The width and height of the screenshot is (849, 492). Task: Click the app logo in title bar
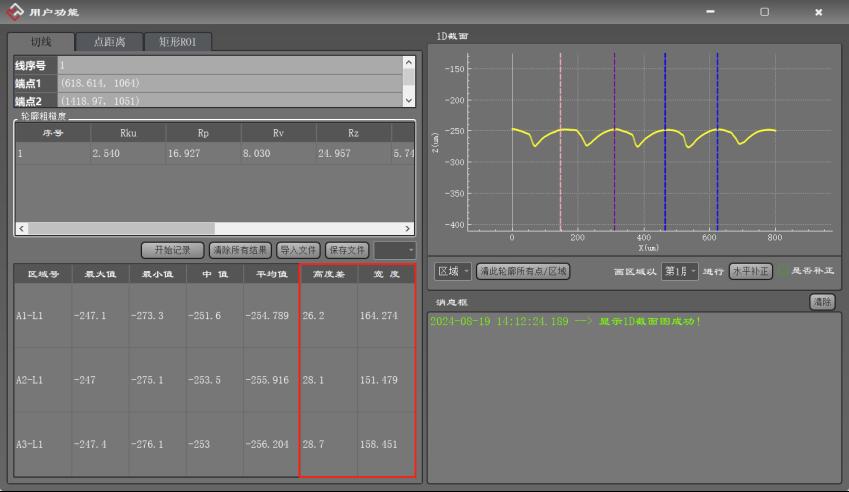(15, 12)
